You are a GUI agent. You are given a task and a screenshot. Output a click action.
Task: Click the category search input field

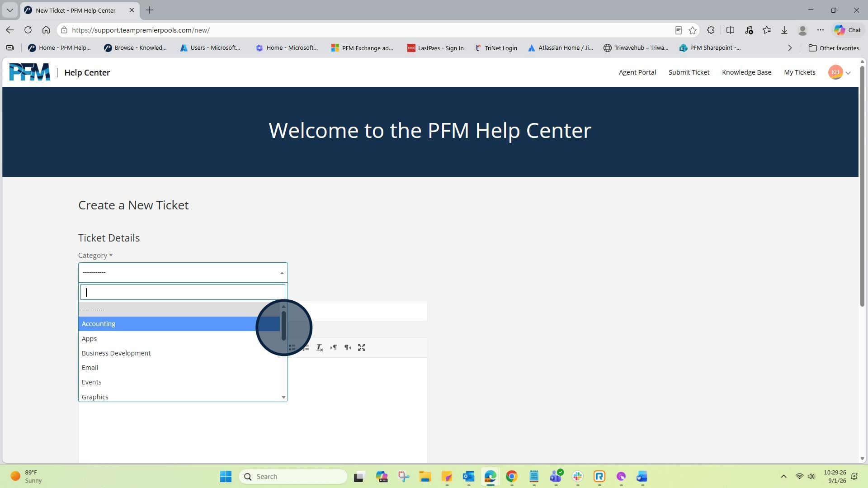[183, 292]
